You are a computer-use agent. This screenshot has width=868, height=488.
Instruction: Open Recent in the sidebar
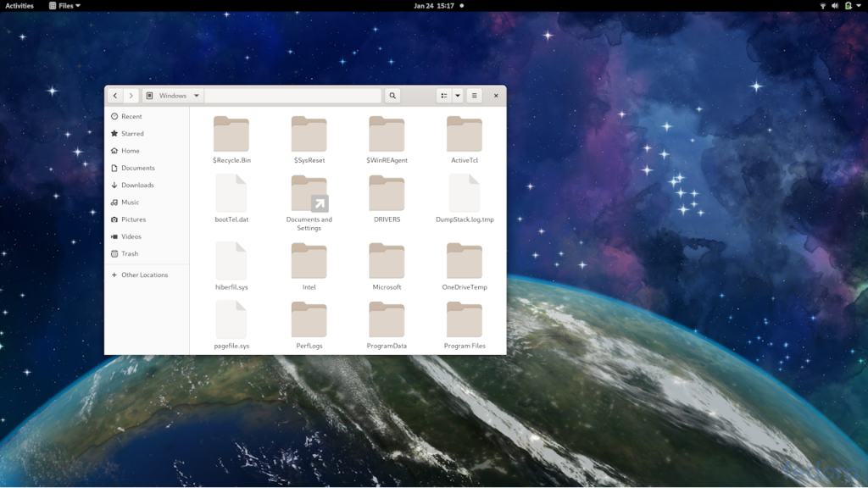[x=147, y=116]
